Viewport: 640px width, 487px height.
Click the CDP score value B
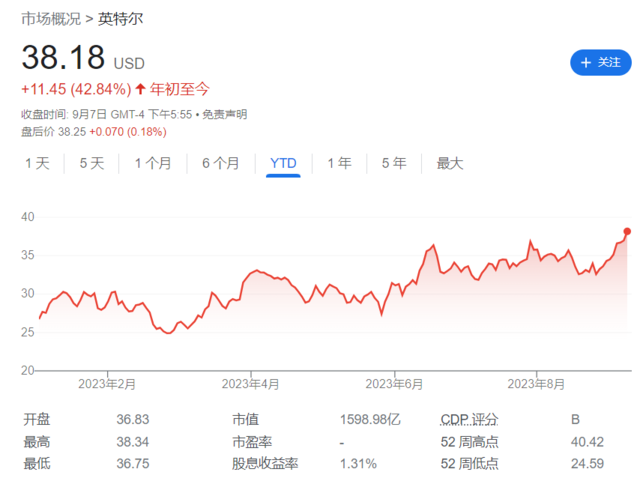(x=576, y=420)
